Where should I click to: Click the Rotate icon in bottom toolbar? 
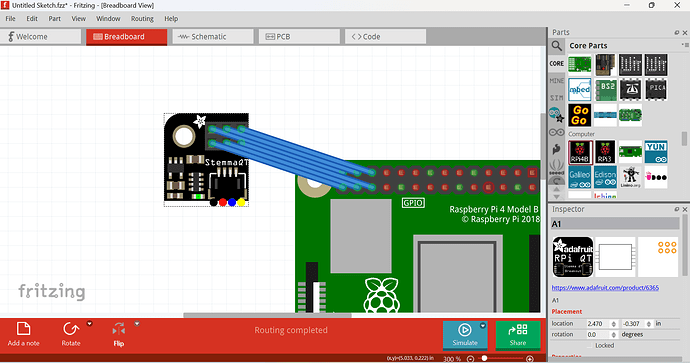click(x=71, y=329)
